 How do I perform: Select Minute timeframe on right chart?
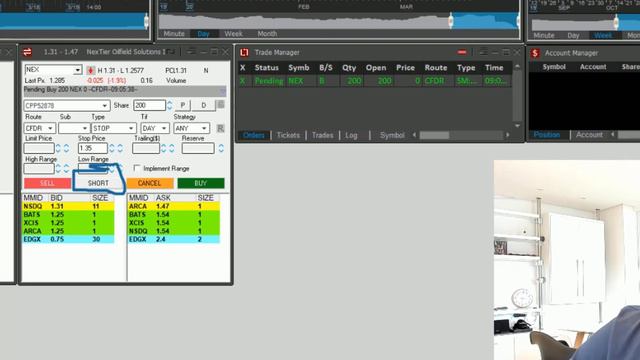point(544,36)
